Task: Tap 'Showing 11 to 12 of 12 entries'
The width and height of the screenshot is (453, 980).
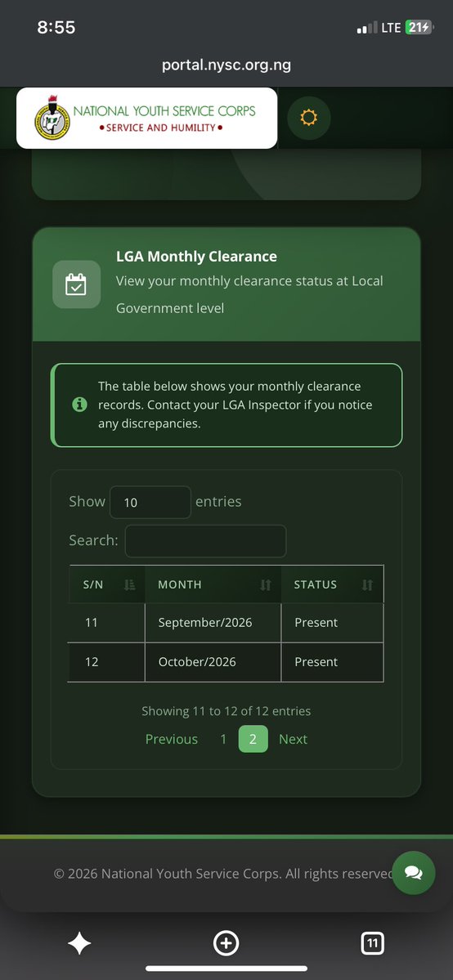Action: tap(226, 711)
